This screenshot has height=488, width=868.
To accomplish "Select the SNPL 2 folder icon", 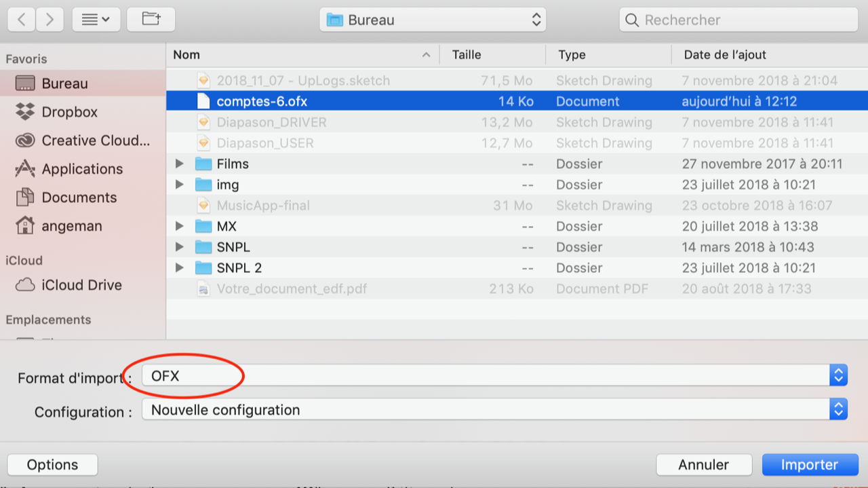I will pyautogui.click(x=203, y=268).
